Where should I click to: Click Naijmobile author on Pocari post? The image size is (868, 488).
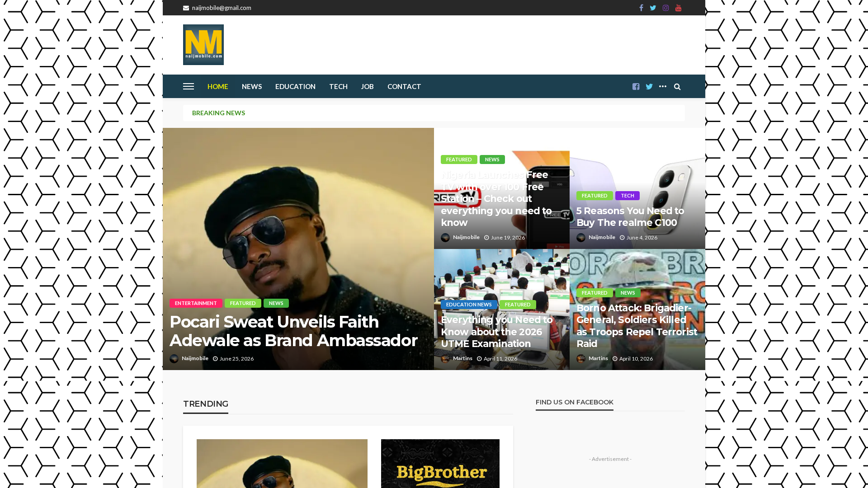(195, 358)
